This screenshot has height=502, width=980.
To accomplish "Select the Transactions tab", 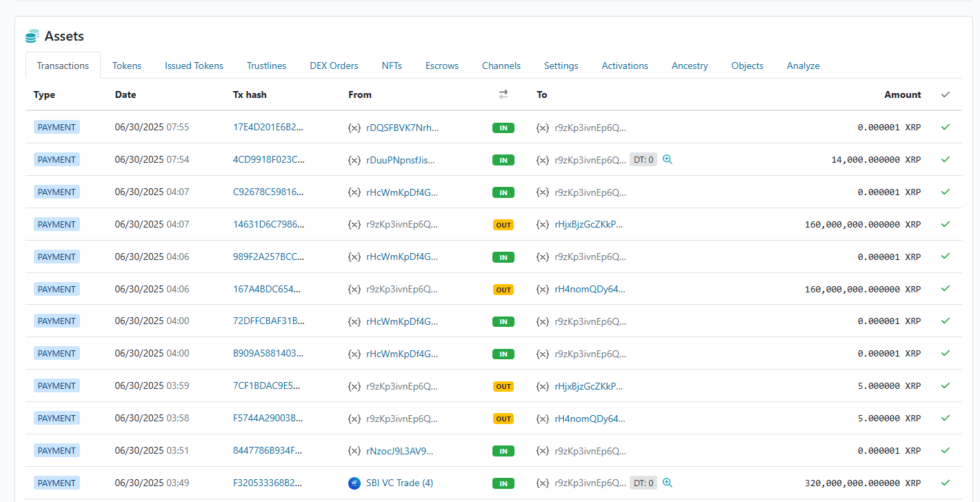I will click(x=63, y=66).
